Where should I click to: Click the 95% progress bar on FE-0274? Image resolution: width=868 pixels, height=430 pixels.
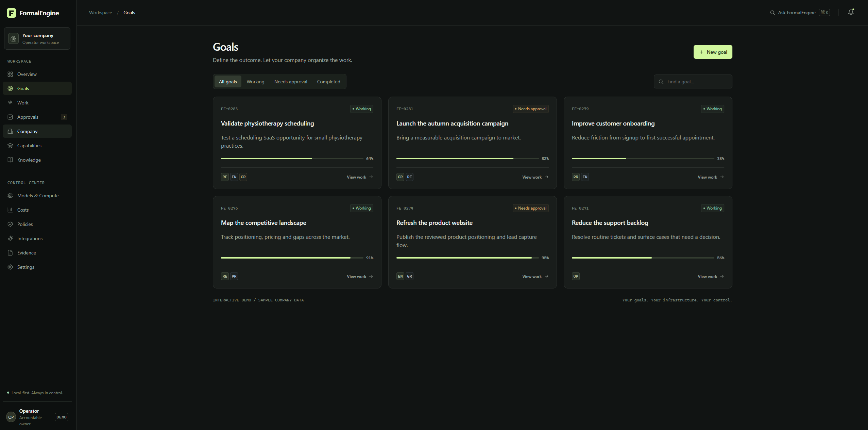point(467,258)
